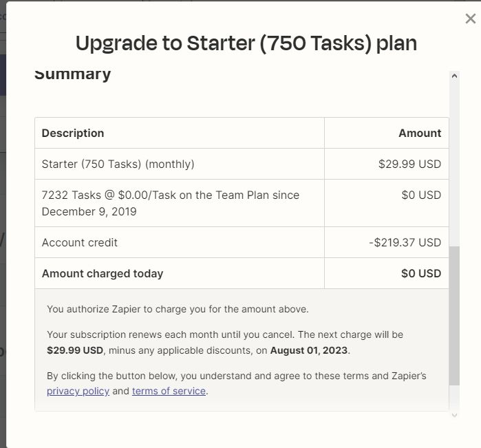Click the -$219.37 USD credit amount
The height and width of the screenshot is (448, 481).
(405, 242)
